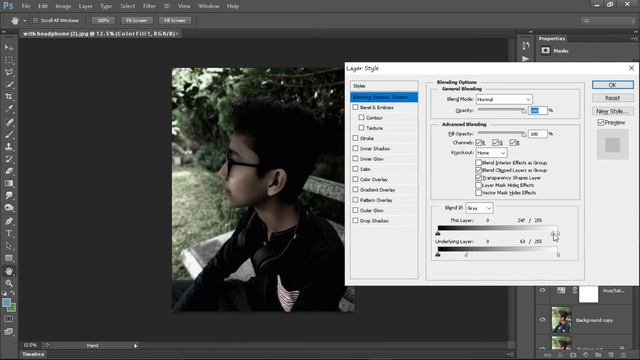
Task: Select the Blur tool
Action: (x=9, y=196)
